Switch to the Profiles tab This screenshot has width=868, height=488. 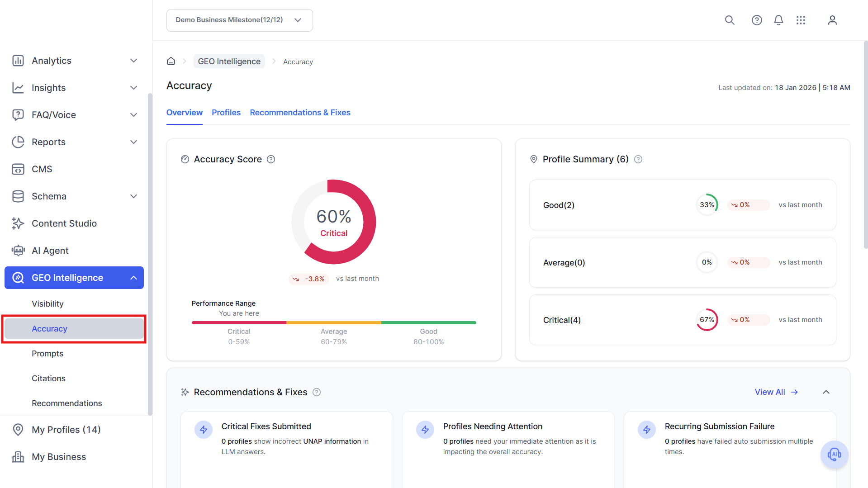[226, 113]
